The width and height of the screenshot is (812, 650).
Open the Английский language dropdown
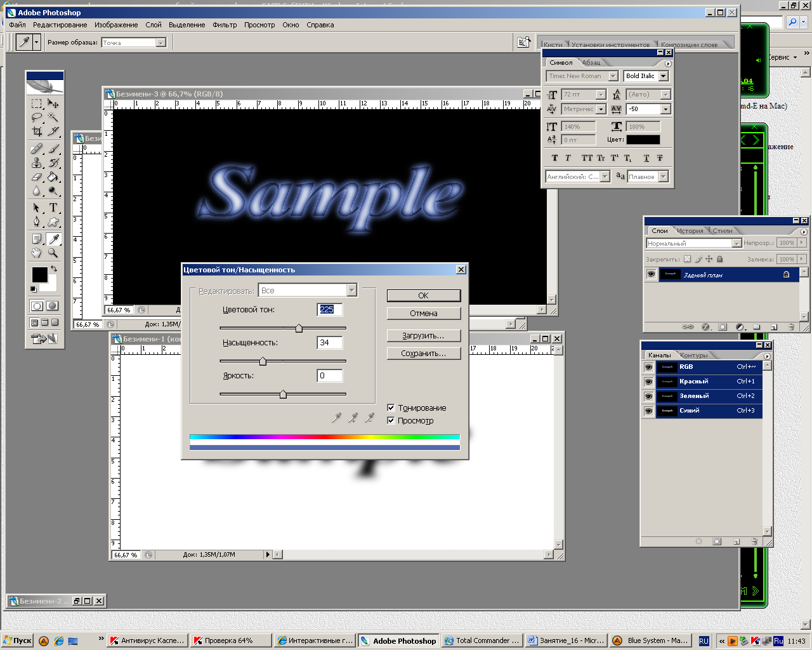coord(605,176)
